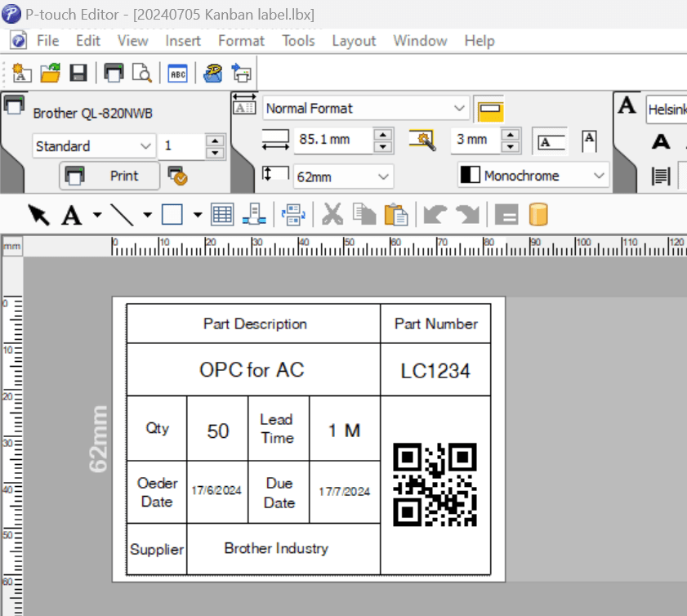Open Print Preview magnifier icon

pyautogui.click(x=142, y=73)
